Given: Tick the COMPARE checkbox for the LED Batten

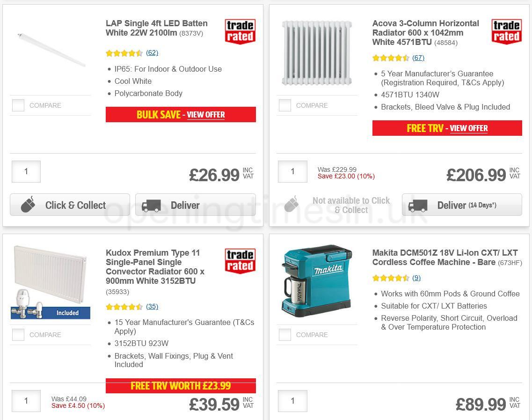Looking at the screenshot, I should coord(18,105).
